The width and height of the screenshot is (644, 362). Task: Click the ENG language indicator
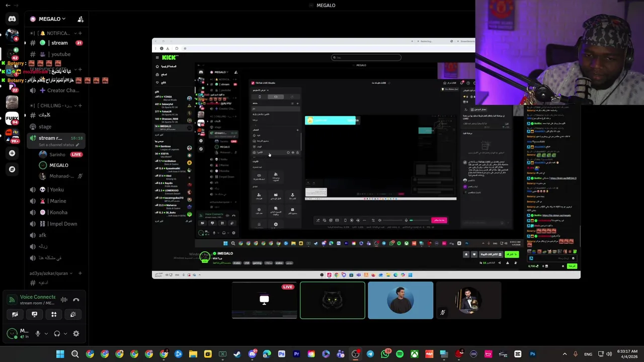click(x=588, y=354)
